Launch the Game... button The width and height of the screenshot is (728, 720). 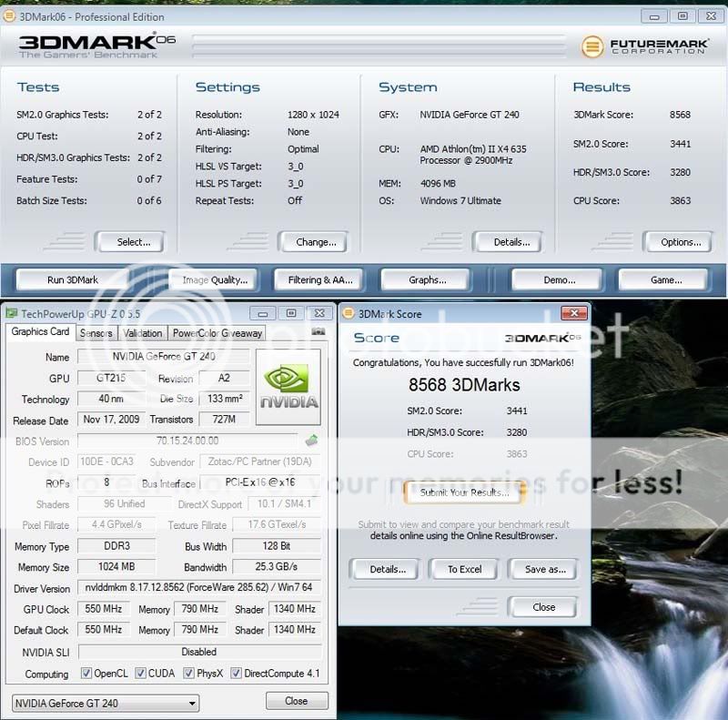click(663, 280)
